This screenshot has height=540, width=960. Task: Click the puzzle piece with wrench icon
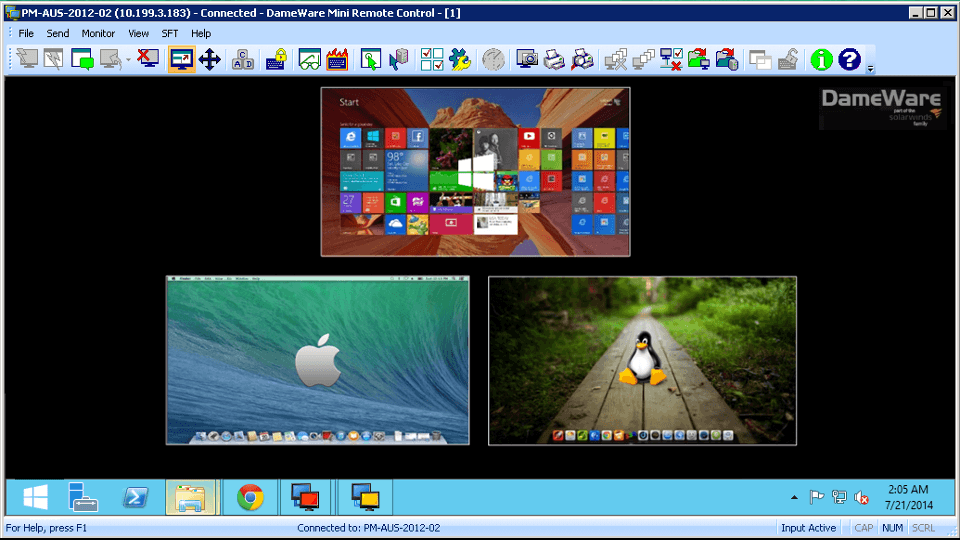point(460,60)
